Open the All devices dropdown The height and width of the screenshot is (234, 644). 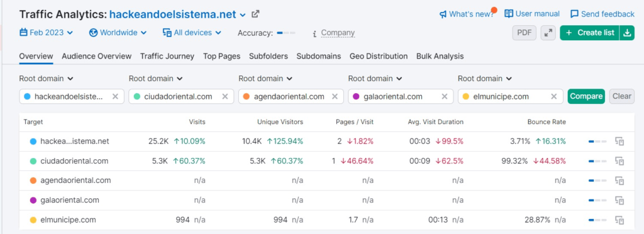click(192, 33)
